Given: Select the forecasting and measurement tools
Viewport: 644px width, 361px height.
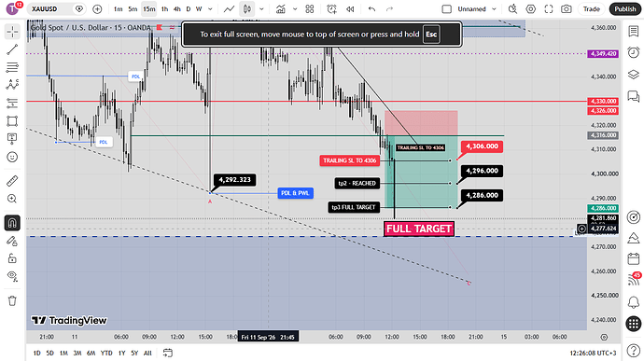Looking at the screenshot, I should click(12, 104).
